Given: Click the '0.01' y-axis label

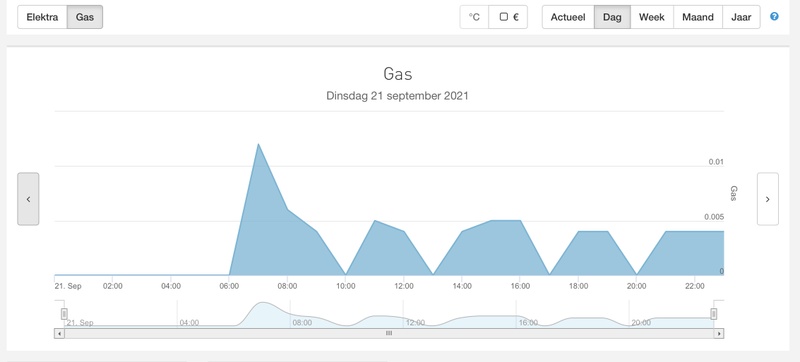Looking at the screenshot, I should pos(716,162).
